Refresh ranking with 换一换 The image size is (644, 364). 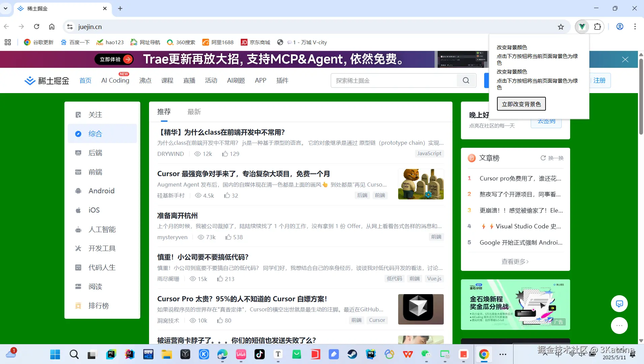552,158
